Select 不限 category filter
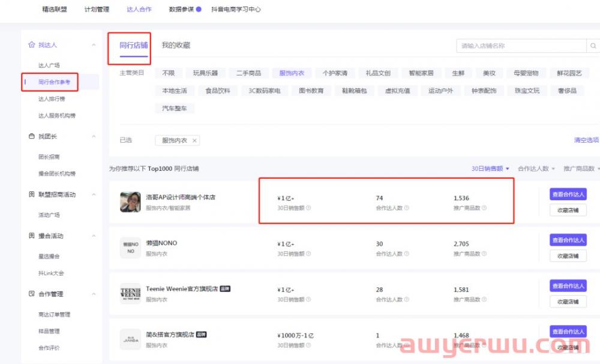The image size is (600, 364). tap(168, 73)
